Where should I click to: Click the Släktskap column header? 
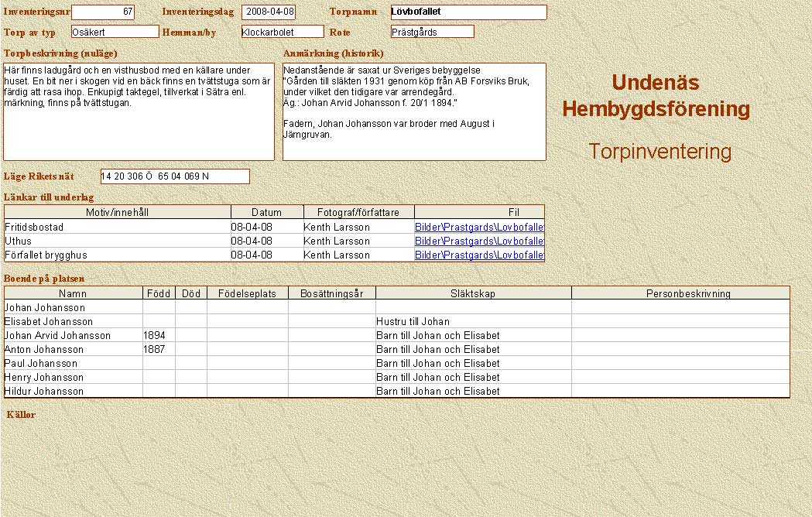473,293
